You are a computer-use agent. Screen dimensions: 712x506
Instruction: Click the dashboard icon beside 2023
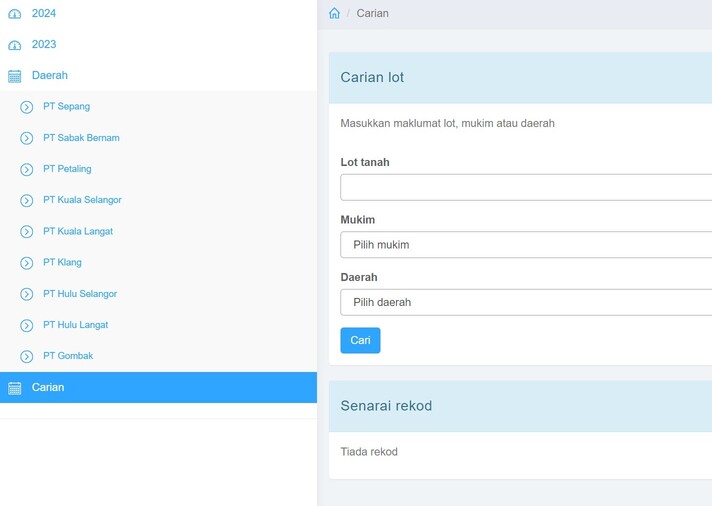14,45
